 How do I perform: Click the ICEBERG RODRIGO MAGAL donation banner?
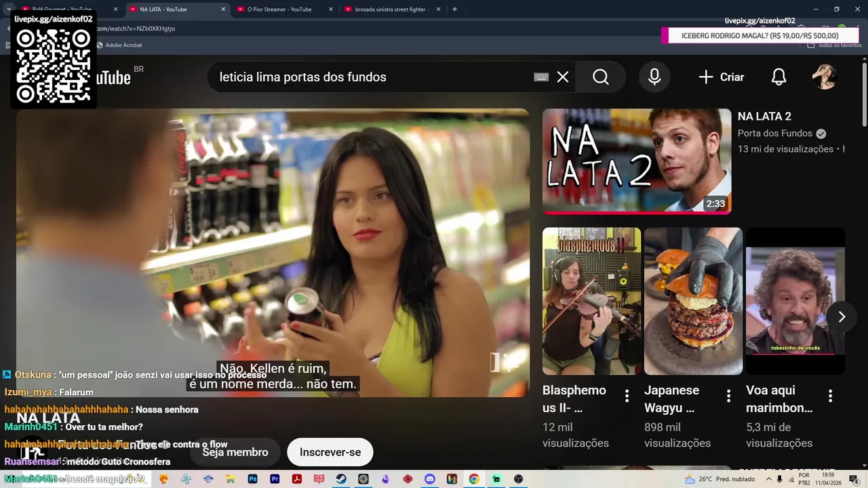[x=760, y=36]
